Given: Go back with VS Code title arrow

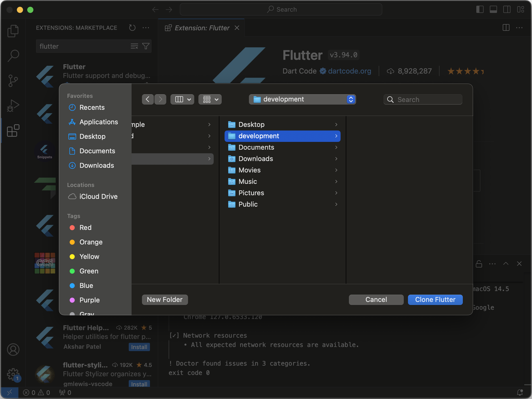Looking at the screenshot, I should click(x=155, y=10).
